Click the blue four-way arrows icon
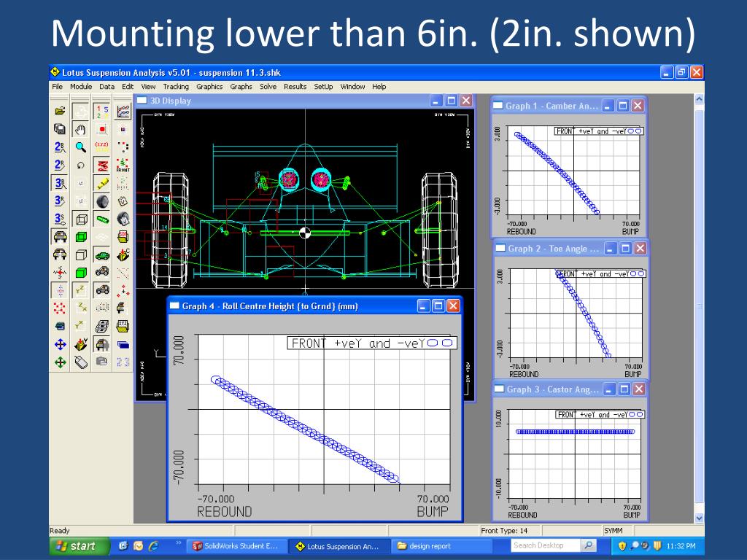Screen dimensions: 747x560 (60, 344)
